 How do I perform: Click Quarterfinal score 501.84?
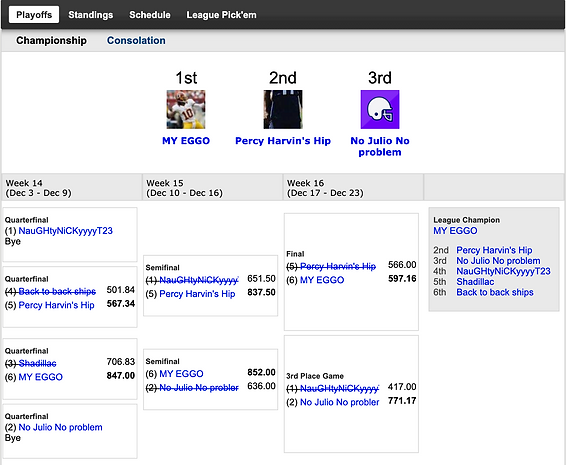pyautogui.click(x=121, y=290)
